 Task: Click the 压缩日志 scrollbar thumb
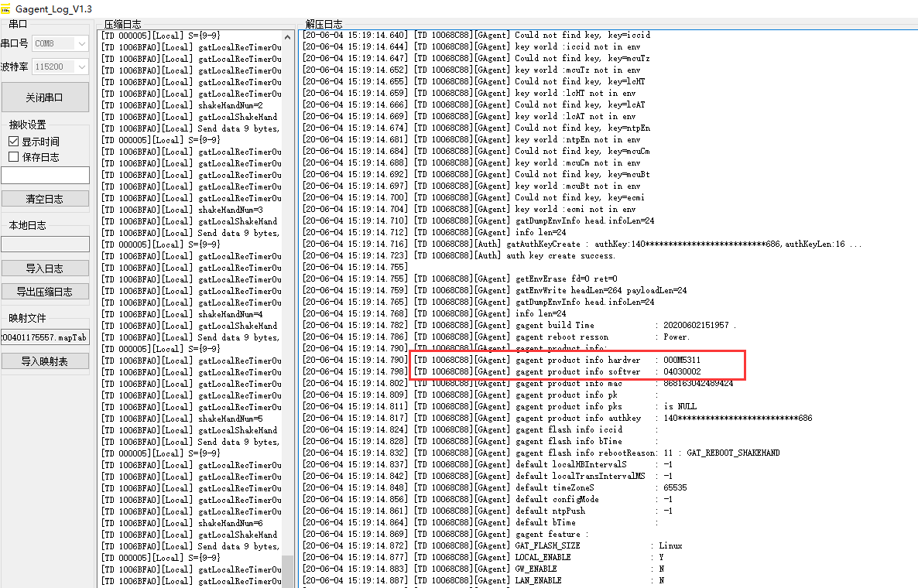pos(288,571)
